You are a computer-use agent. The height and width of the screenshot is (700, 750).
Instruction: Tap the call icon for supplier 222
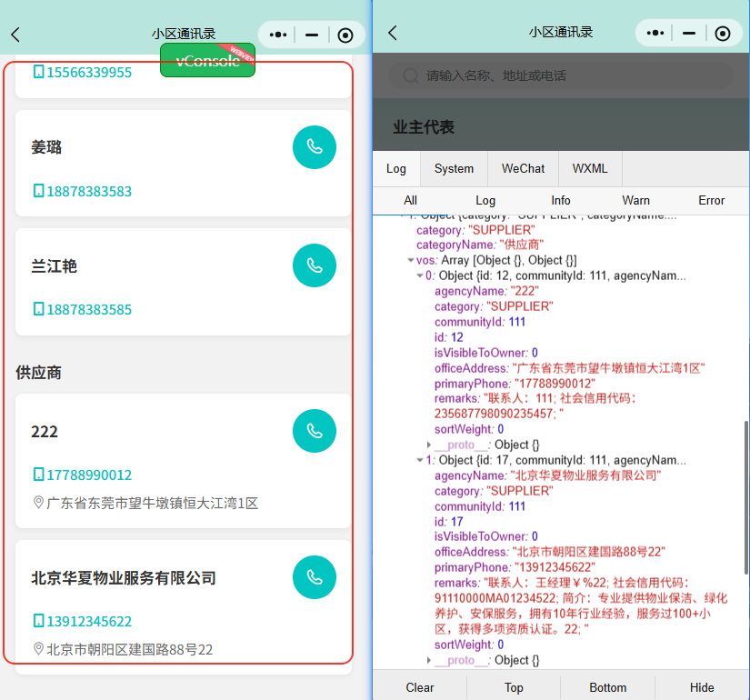314,430
